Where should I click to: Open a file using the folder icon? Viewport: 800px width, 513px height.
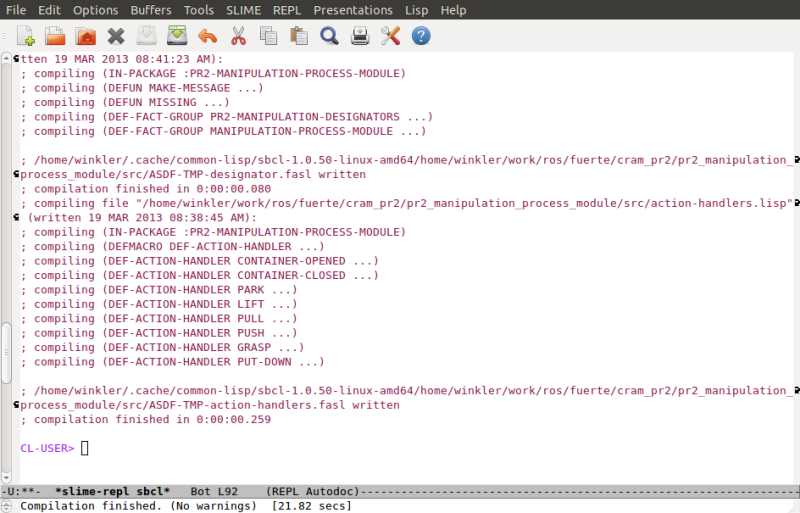point(55,37)
